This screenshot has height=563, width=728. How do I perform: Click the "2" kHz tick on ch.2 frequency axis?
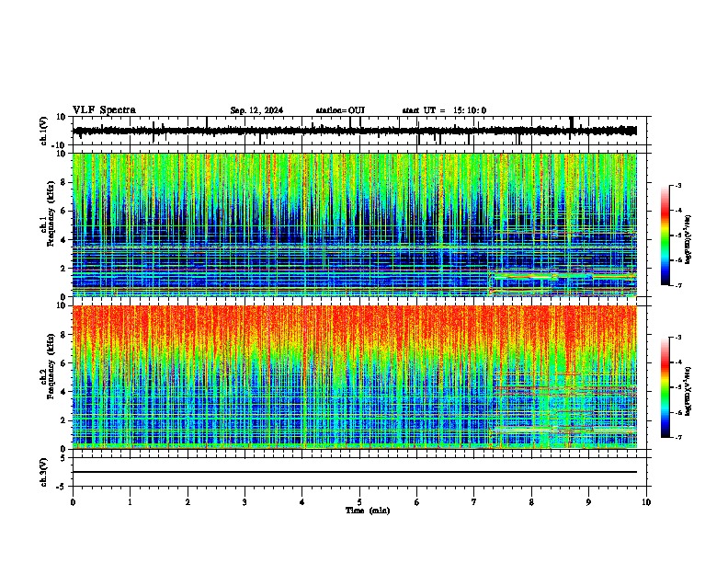pyautogui.click(x=63, y=420)
